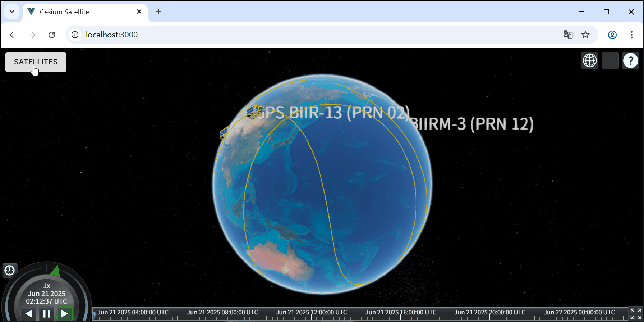Open a new browser tab
Image resolution: width=644 pixels, height=322 pixels.
(158, 12)
